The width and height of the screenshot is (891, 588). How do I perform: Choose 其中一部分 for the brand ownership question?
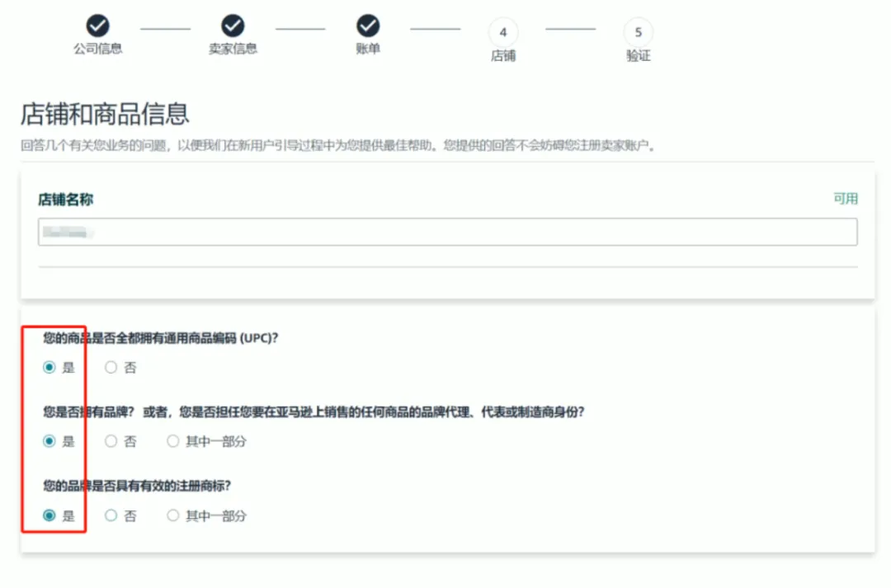point(172,441)
